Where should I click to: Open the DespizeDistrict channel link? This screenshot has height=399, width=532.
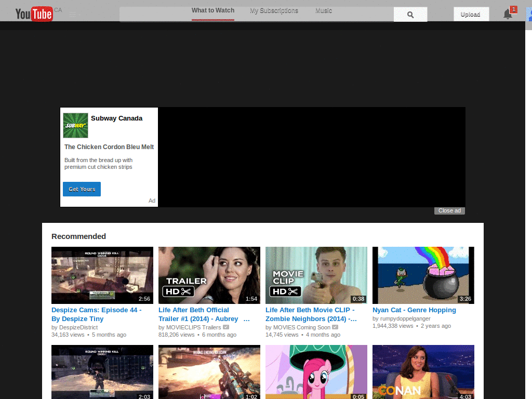pos(78,327)
